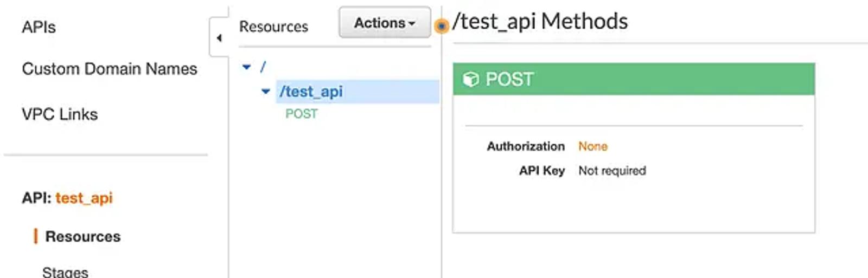Click the green POST method header
Image resolution: width=868 pixels, height=278 pixels.
tap(634, 79)
